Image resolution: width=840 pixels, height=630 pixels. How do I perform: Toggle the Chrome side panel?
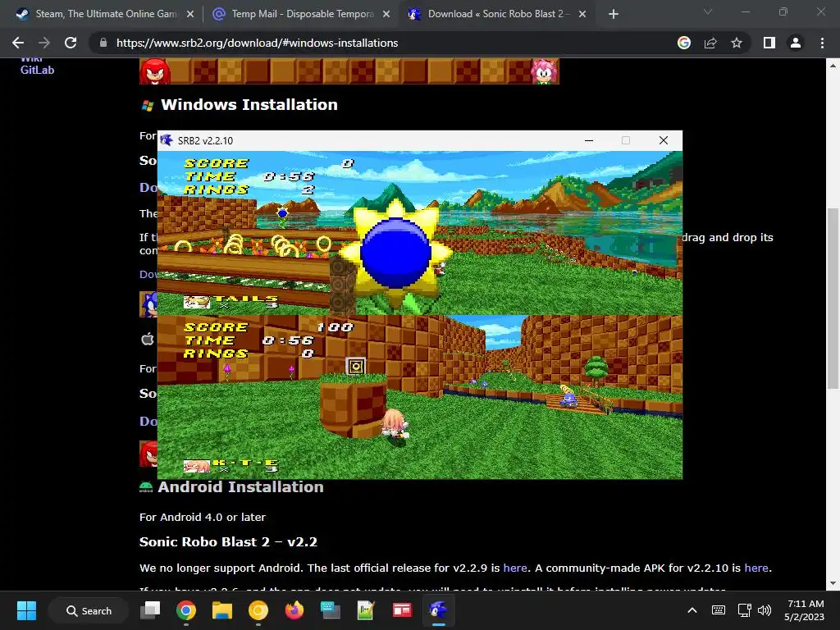769,43
